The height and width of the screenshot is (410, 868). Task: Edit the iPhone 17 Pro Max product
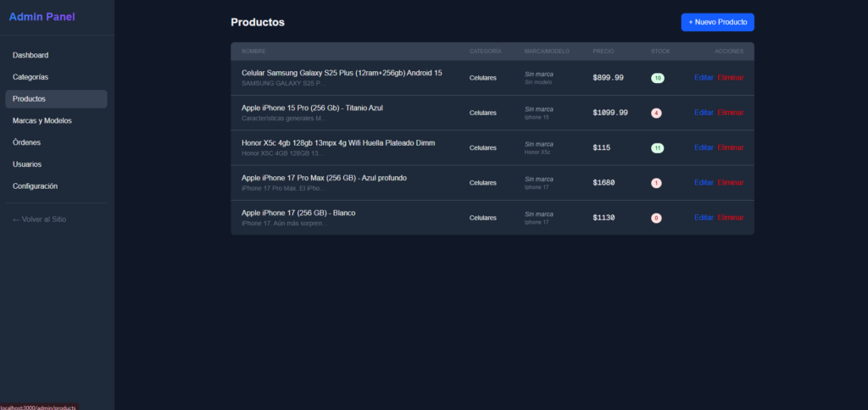click(704, 183)
